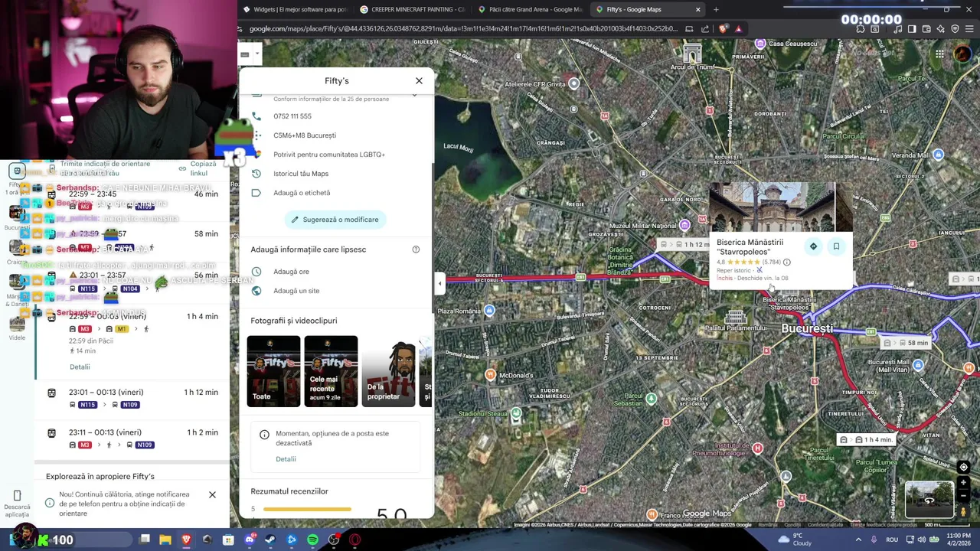This screenshot has width=980, height=551.
Task: Open Steam from the taskbar
Action: 269,540
